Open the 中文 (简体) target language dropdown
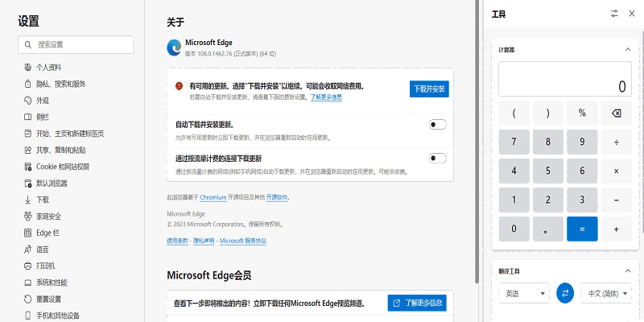The image size is (644, 322). [x=606, y=293]
